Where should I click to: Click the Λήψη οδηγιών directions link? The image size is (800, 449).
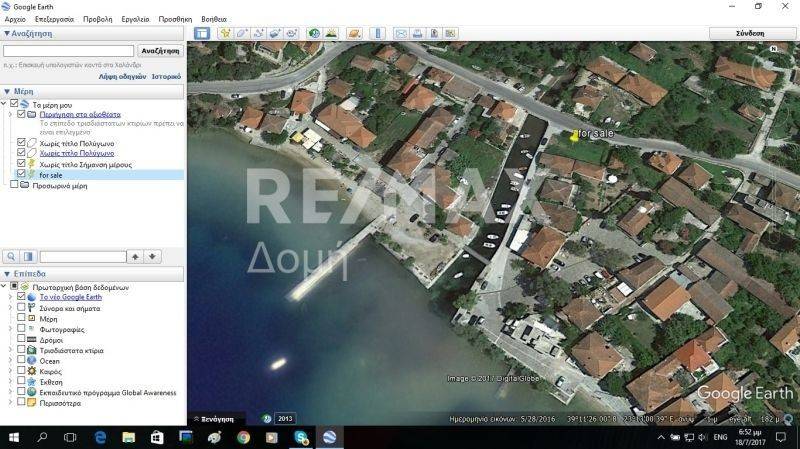[x=122, y=76]
